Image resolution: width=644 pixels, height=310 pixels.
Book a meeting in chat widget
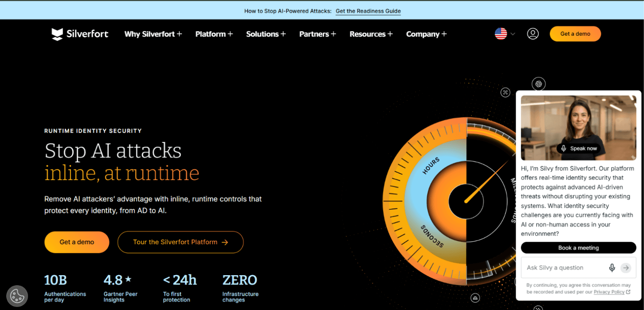click(x=578, y=248)
